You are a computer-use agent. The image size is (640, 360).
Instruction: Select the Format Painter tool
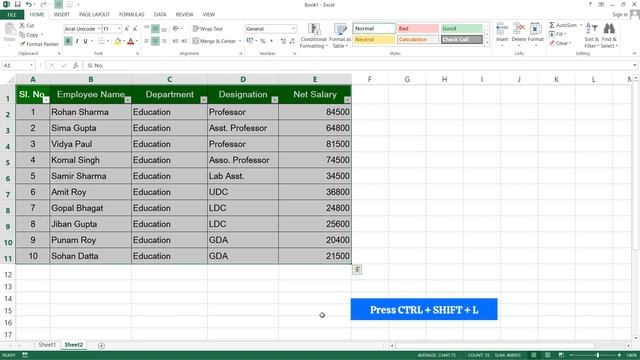tap(39, 44)
